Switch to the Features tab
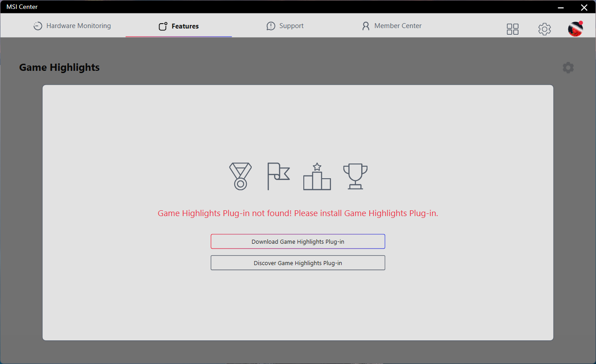596x364 pixels. (179, 26)
